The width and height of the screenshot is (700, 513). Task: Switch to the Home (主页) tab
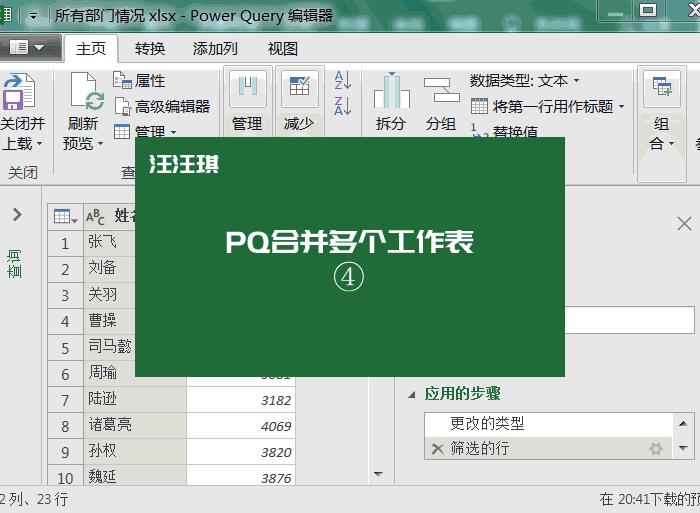[91, 48]
